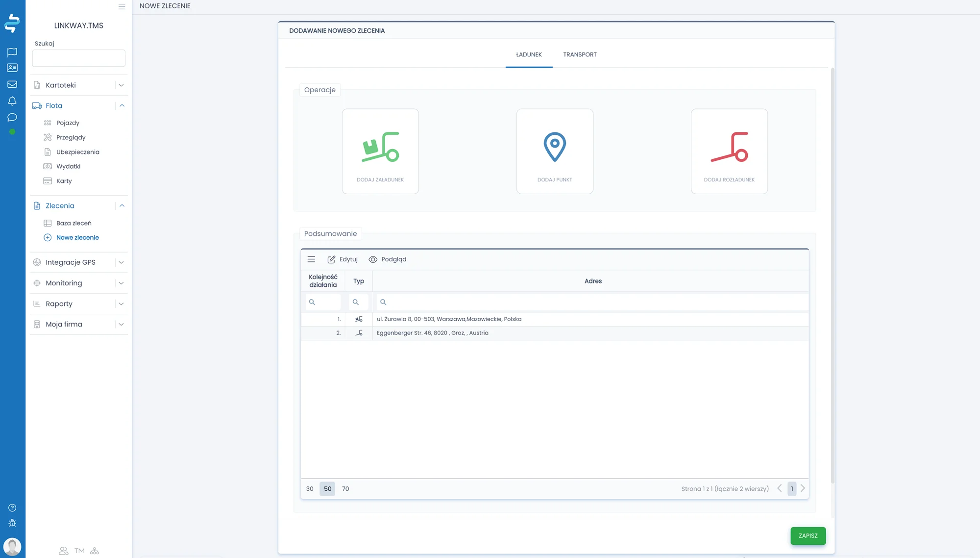Click the users group icon at sidebar bottom
The width and height of the screenshot is (980, 558).
click(x=64, y=551)
